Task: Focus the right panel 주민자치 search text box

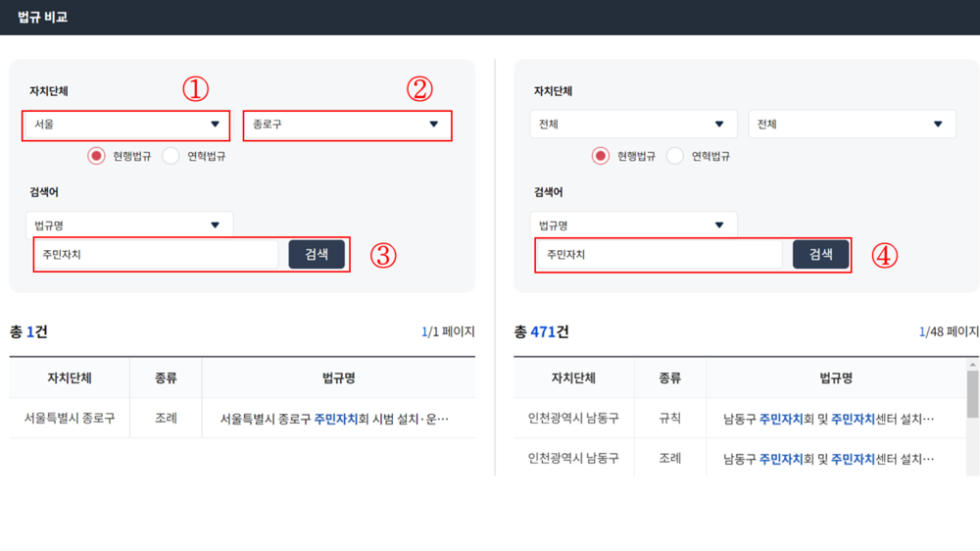Action: pos(661,255)
